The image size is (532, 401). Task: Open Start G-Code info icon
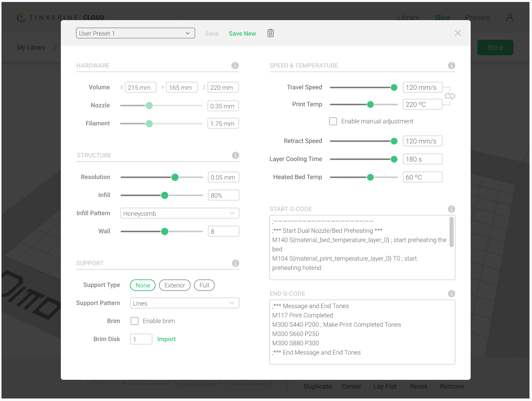coord(452,209)
